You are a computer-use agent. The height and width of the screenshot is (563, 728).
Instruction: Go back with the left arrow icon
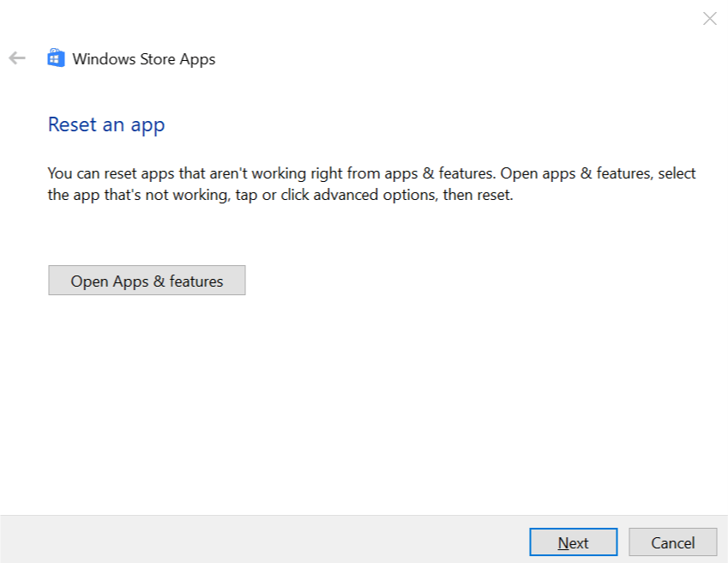pos(17,58)
